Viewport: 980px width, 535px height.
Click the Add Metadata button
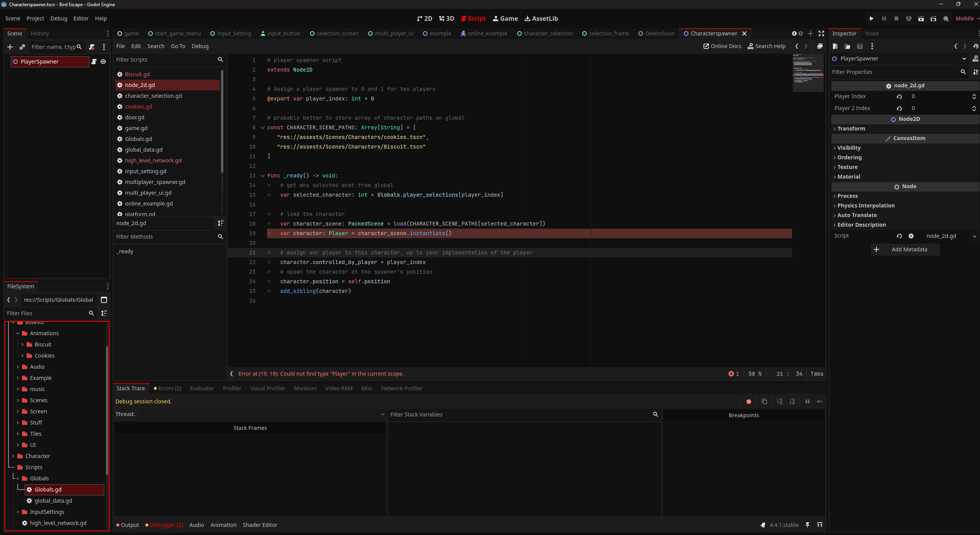[905, 249]
